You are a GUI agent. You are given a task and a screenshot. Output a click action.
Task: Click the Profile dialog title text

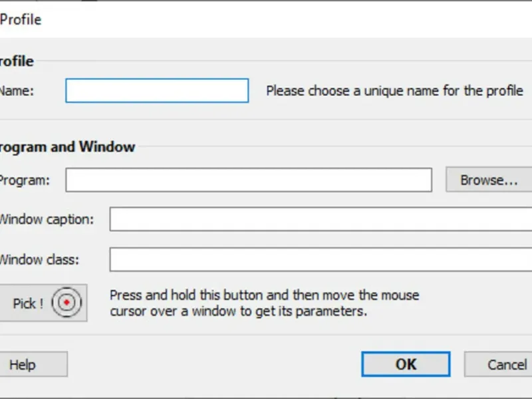point(20,19)
